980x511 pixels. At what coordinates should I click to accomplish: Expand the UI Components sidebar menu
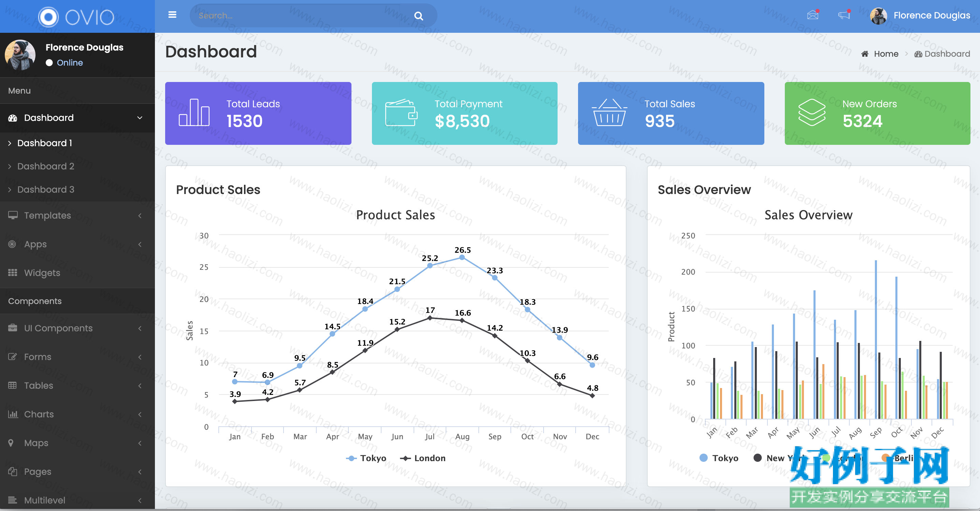coord(77,328)
